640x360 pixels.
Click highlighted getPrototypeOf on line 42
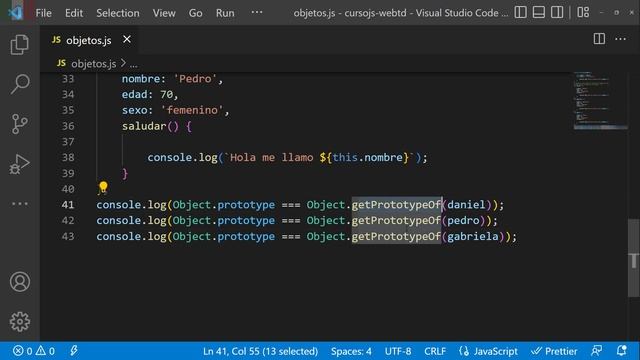pyautogui.click(x=396, y=220)
